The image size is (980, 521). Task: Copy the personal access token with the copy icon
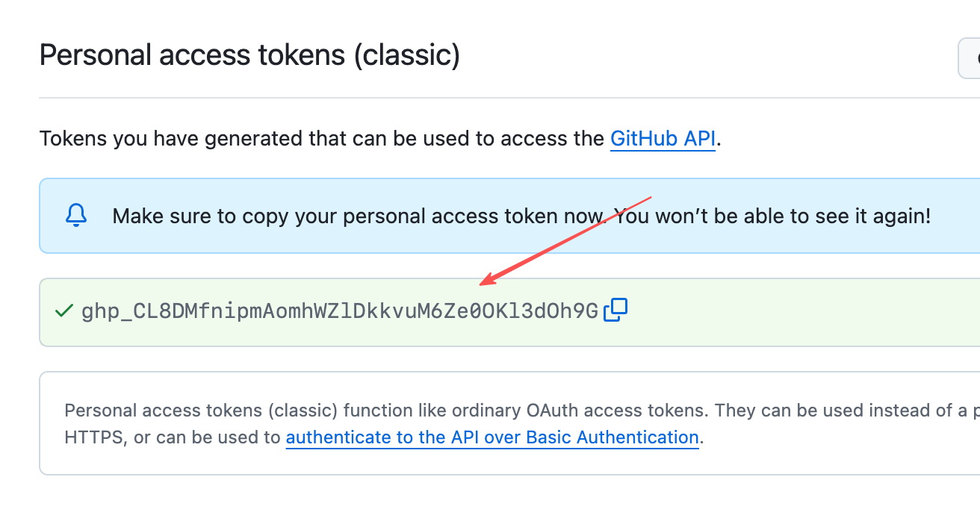tap(615, 310)
